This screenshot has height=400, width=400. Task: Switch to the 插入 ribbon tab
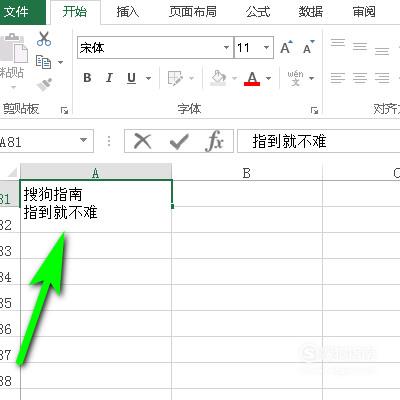[x=128, y=12]
